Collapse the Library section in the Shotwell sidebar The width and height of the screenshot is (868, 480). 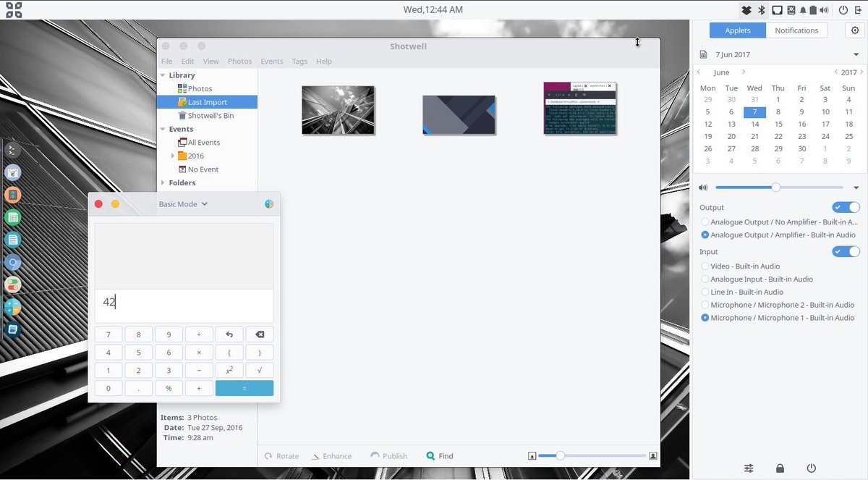163,75
